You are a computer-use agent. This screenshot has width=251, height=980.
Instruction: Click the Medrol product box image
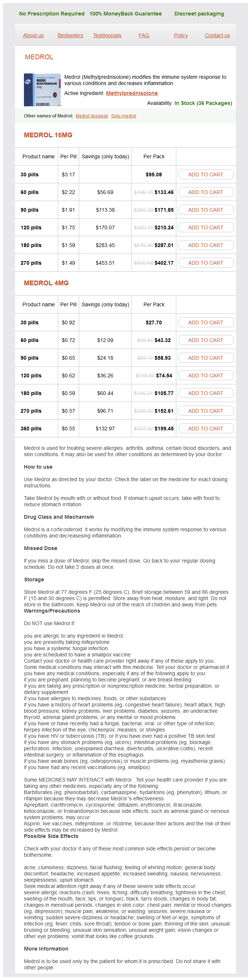42,90
